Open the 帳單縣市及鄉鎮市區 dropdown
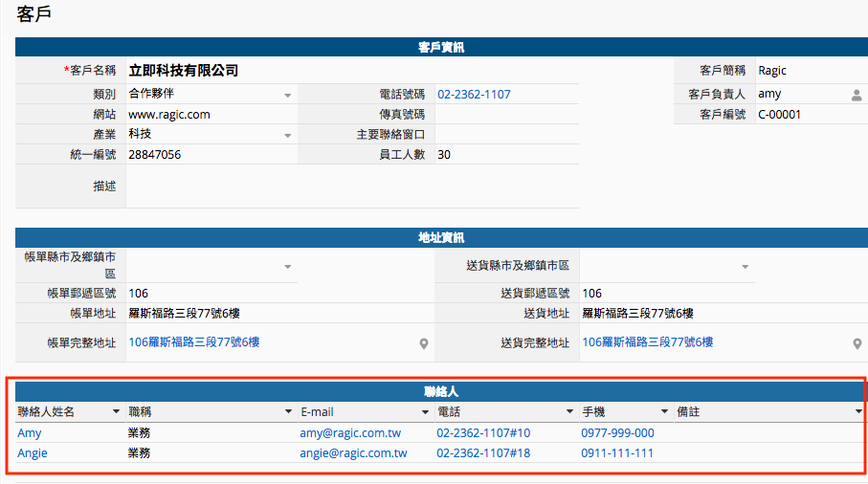The height and width of the screenshot is (484, 868). (287, 267)
